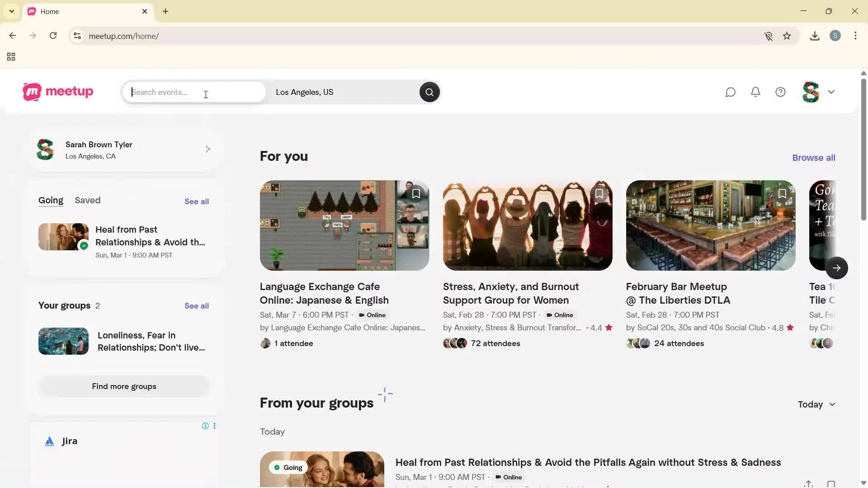Toggle the browser bookmark star
Viewport: 868px width, 488px height.
[x=787, y=36]
